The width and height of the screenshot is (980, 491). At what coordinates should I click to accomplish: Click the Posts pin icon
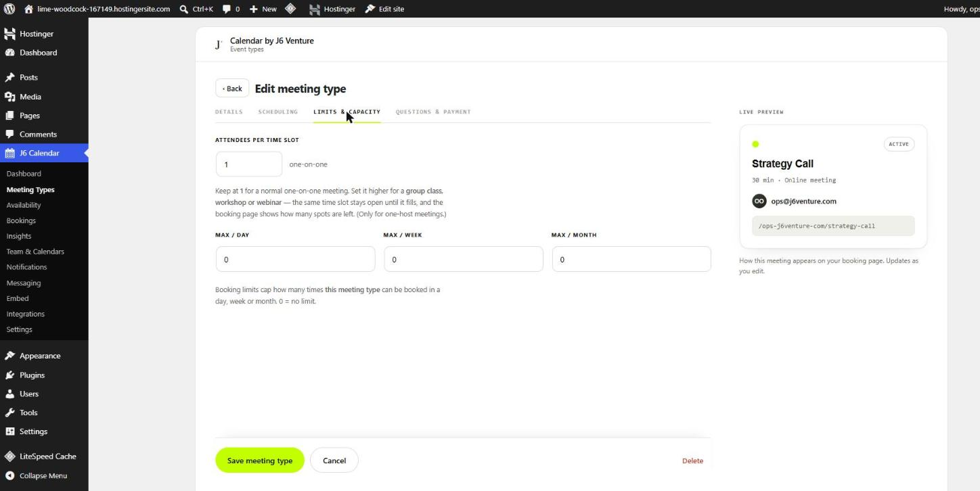pyautogui.click(x=10, y=77)
